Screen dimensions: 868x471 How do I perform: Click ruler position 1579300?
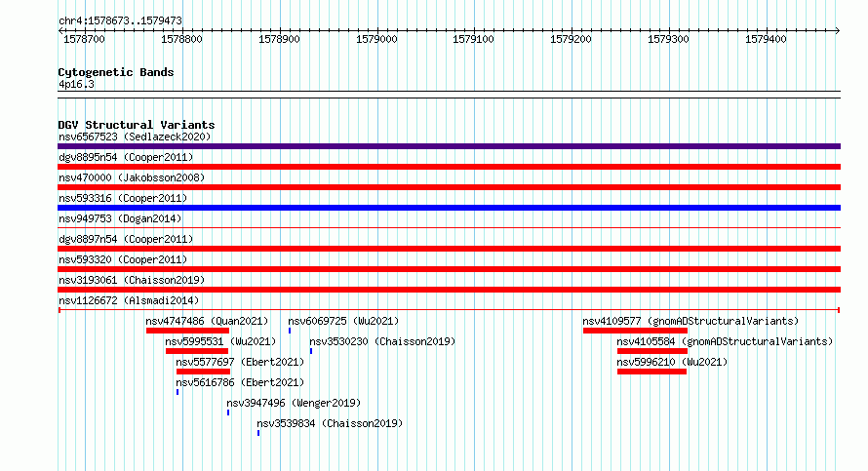click(x=668, y=39)
